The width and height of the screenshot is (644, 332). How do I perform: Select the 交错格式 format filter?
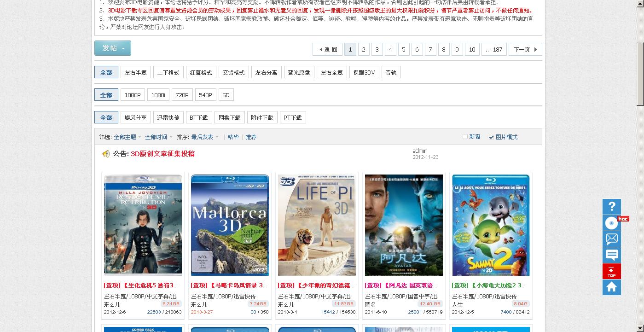[x=233, y=72]
